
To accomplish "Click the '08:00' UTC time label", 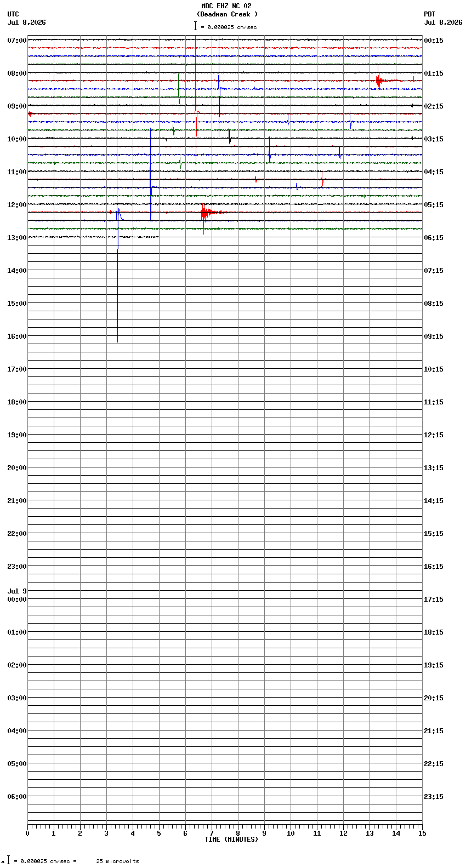I will coord(17,73).
